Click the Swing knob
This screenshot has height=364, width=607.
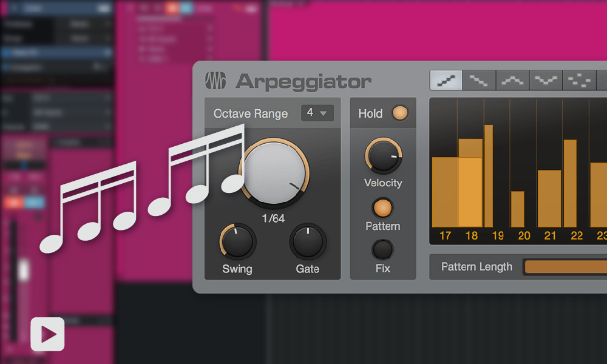[237, 241]
